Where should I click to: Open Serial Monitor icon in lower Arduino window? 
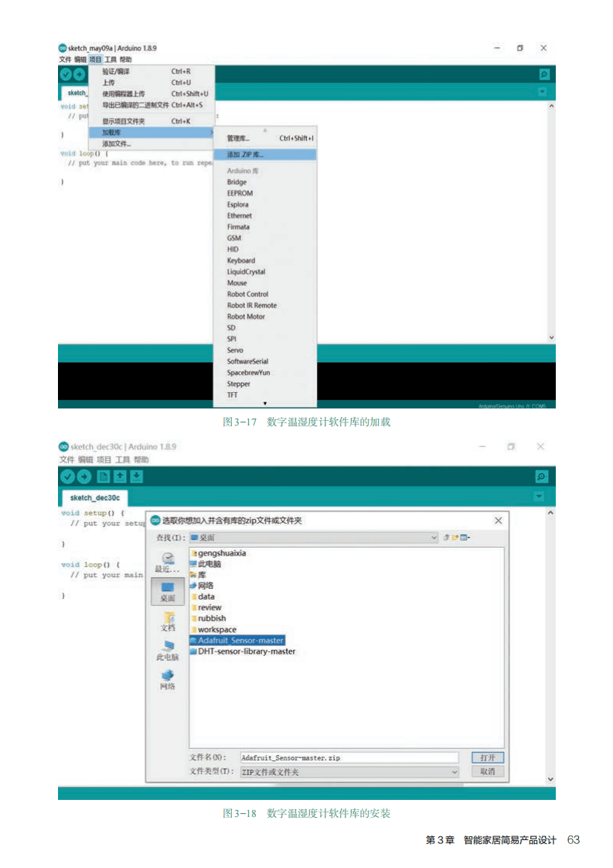point(541,477)
